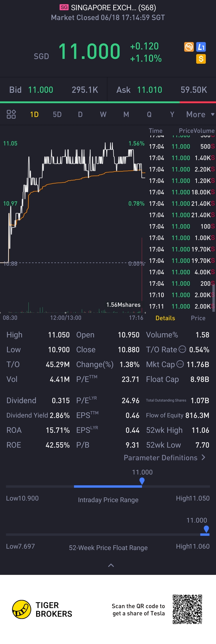
Task: Tap the Total Outstanding Shares label
Action: point(166,400)
